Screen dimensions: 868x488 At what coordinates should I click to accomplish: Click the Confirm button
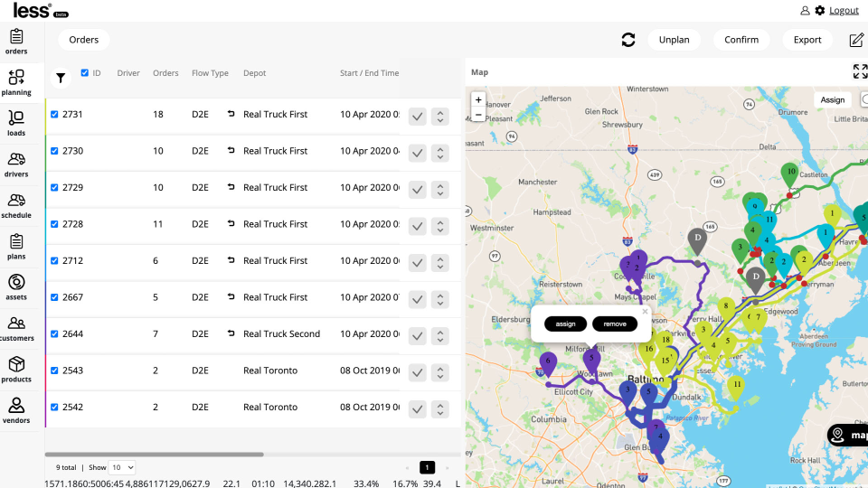741,40
